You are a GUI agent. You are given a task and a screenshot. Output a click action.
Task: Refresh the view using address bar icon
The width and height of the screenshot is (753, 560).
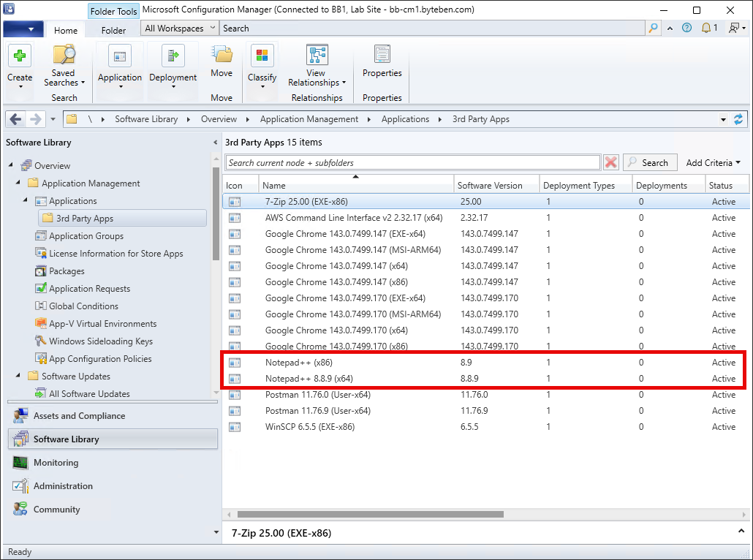[738, 119]
